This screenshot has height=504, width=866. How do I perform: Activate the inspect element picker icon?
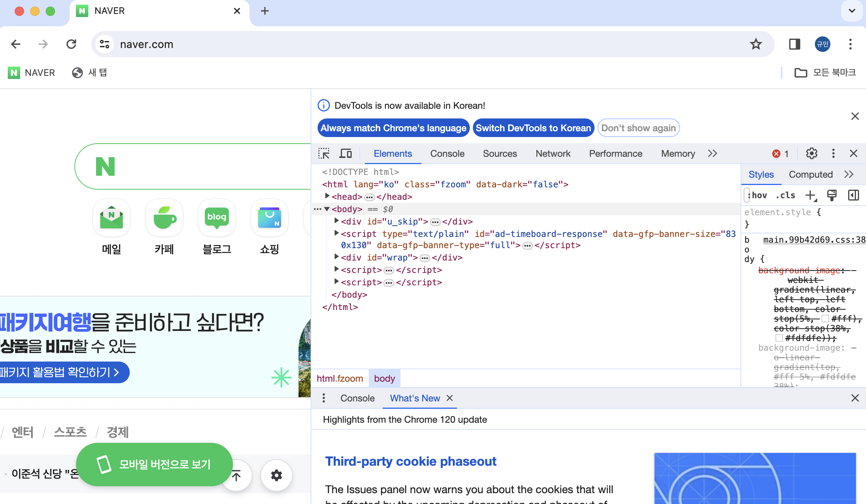click(x=324, y=154)
